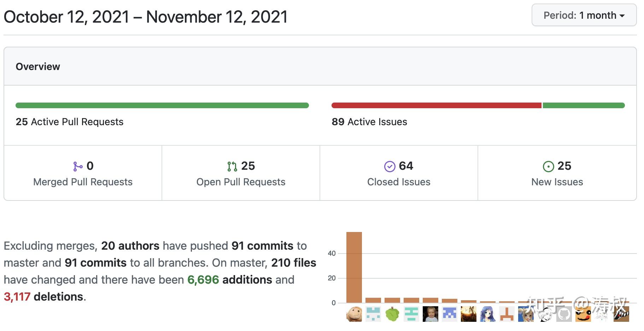Go to 64 Closed Issues
This screenshot has width=644, height=331.
399,182
